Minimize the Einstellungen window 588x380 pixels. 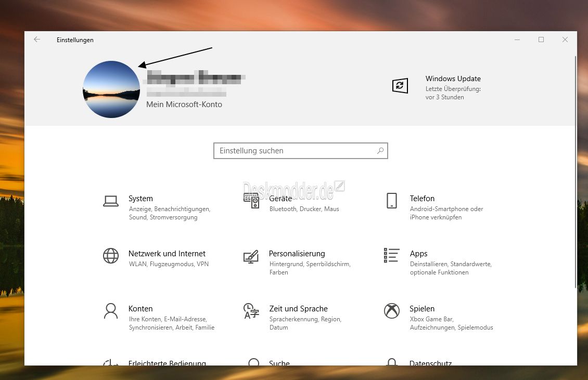point(517,40)
